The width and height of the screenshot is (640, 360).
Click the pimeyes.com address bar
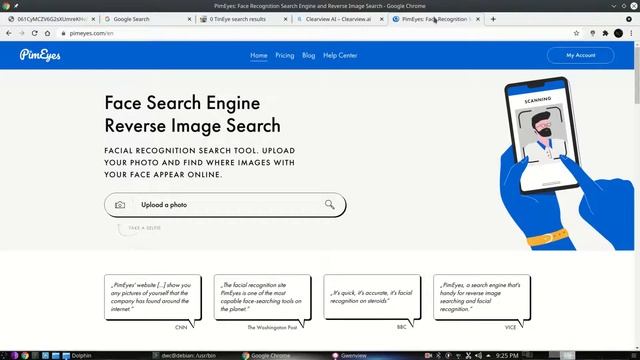click(314, 33)
